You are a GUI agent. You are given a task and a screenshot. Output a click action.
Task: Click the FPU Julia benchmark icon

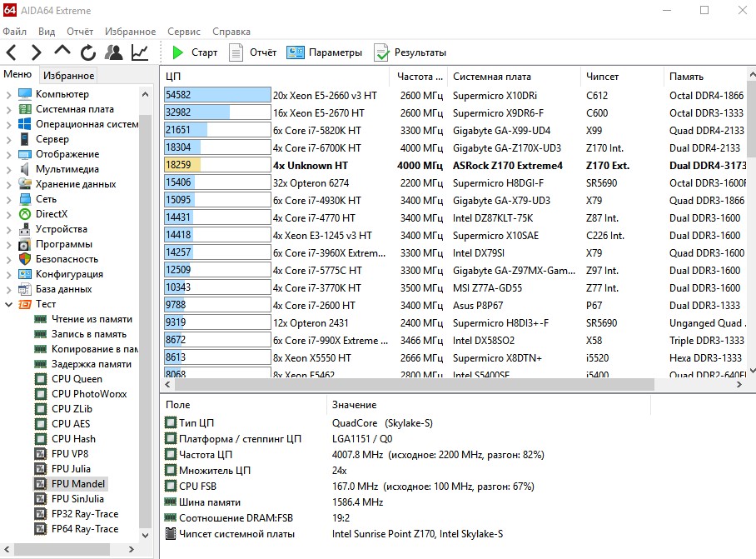coord(41,469)
